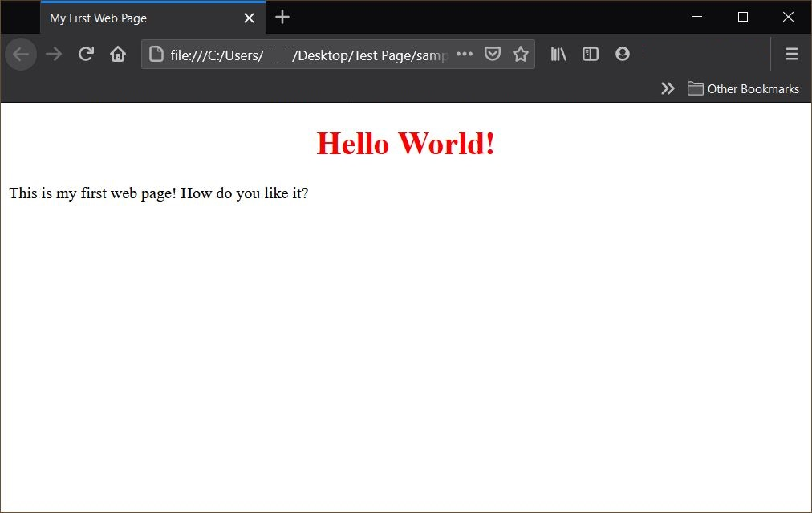Bookmark this page with the star
Screen dimensions: 812x513
[x=521, y=55]
